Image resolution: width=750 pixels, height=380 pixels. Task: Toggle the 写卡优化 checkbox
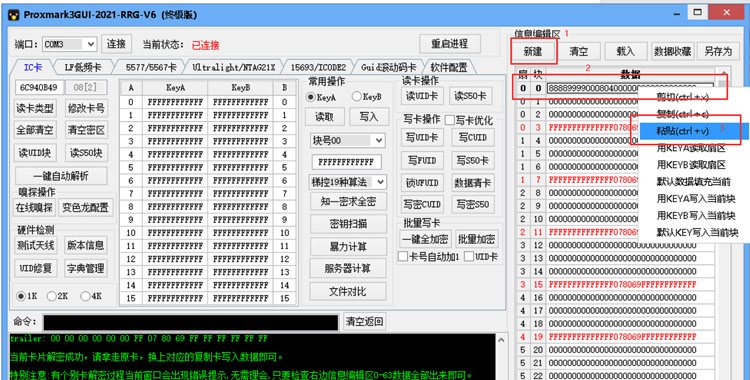click(x=450, y=120)
